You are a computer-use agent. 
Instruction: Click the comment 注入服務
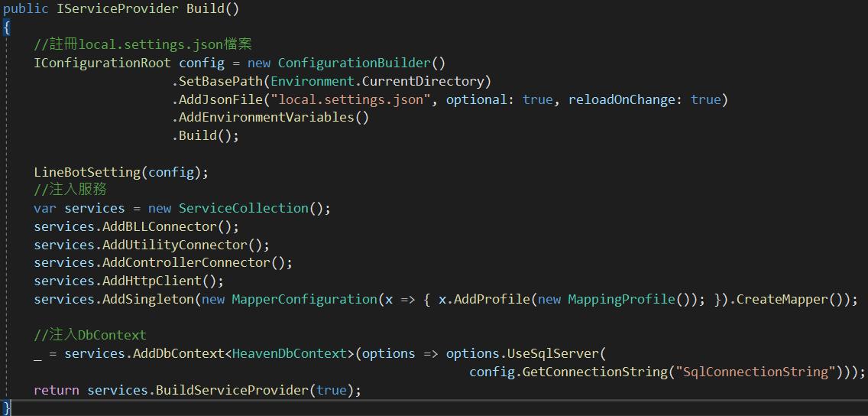70,190
